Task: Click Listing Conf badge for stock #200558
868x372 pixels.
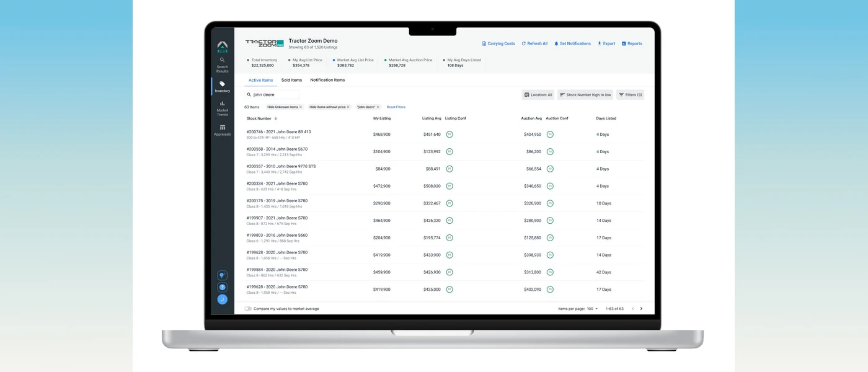Action: (x=449, y=151)
